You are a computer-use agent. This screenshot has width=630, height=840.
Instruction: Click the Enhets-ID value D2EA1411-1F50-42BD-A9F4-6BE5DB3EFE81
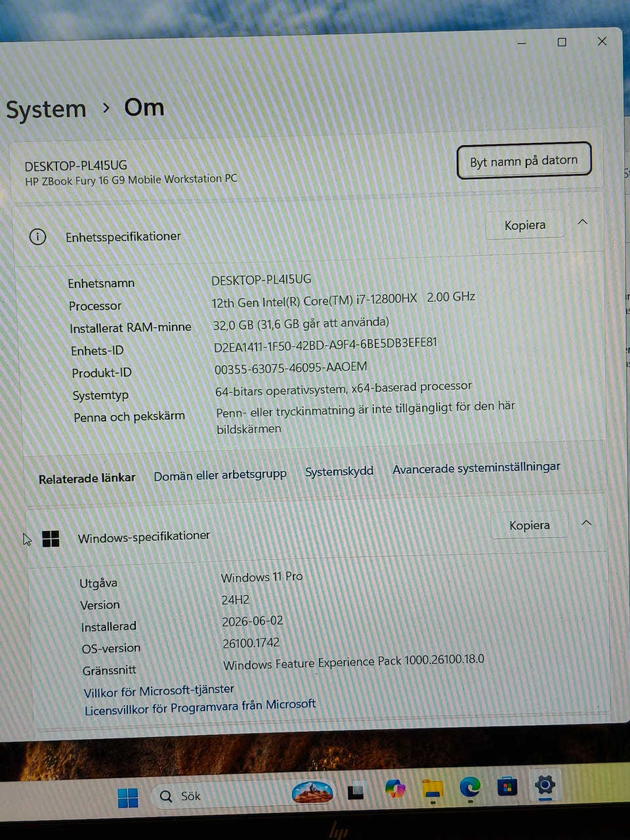pos(325,345)
